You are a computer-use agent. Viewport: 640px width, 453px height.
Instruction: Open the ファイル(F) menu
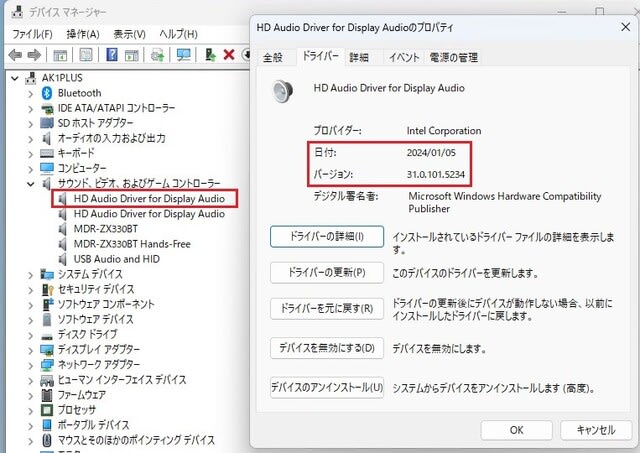click(x=32, y=34)
